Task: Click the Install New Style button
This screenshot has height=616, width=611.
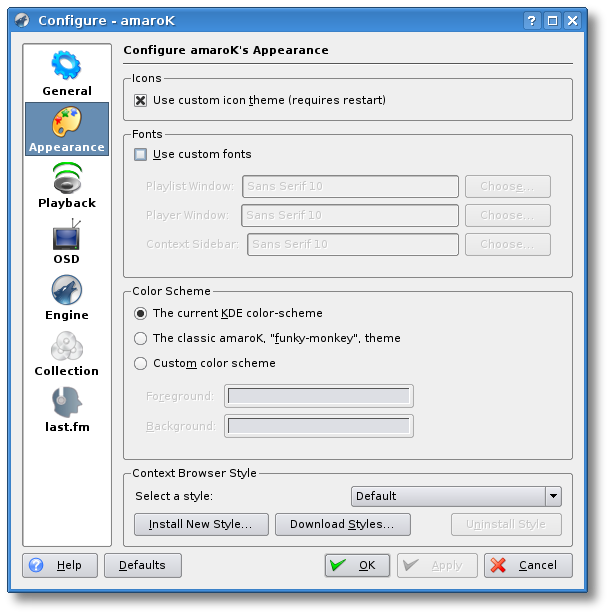Action: coord(201,524)
